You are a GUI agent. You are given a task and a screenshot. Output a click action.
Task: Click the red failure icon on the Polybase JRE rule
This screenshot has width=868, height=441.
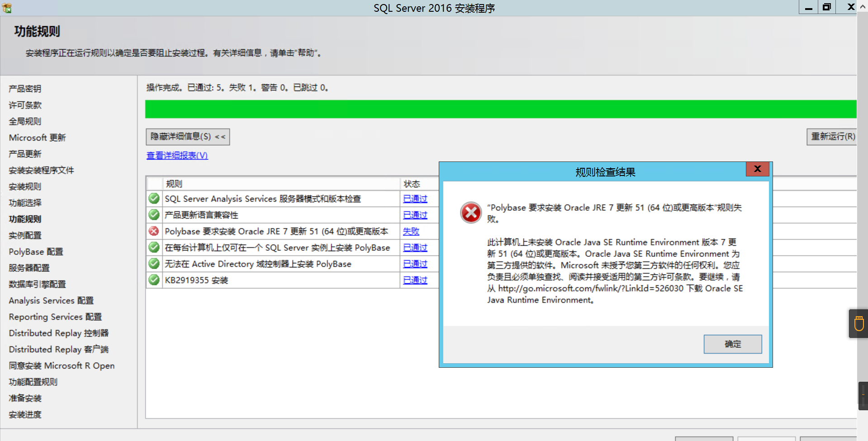pyautogui.click(x=154, y=231)
